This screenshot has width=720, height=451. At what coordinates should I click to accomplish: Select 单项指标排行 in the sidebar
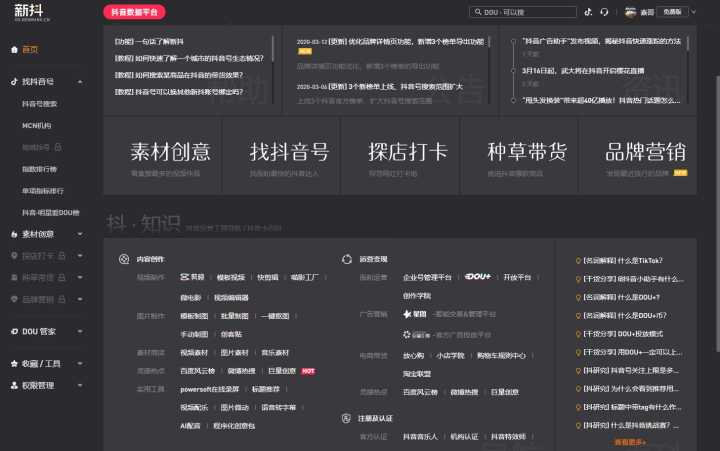pyautogui.click(x=43, y=191)
